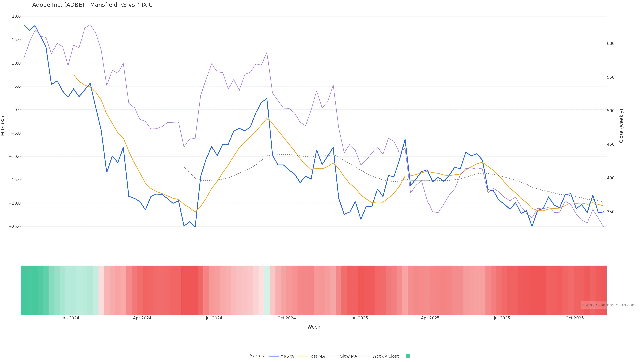Click the MRS (%) y-axis title

3,126
